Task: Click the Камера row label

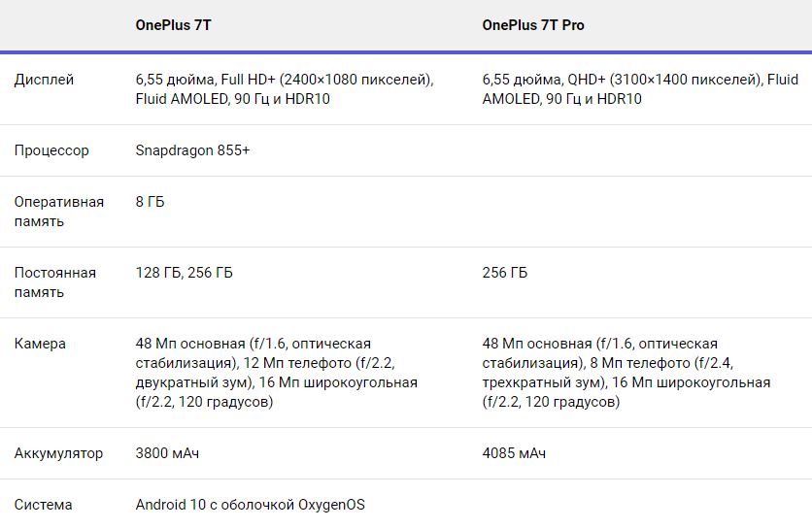Action: tap(40, 344)
